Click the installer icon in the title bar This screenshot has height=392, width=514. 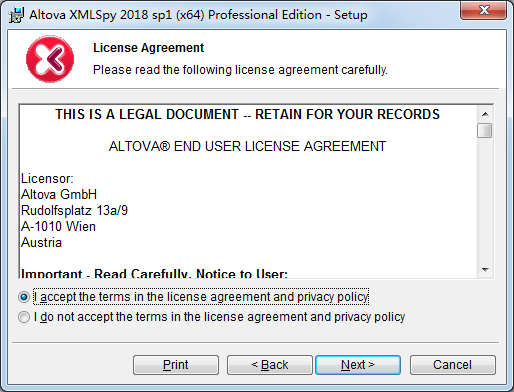(x=16, y=15)
